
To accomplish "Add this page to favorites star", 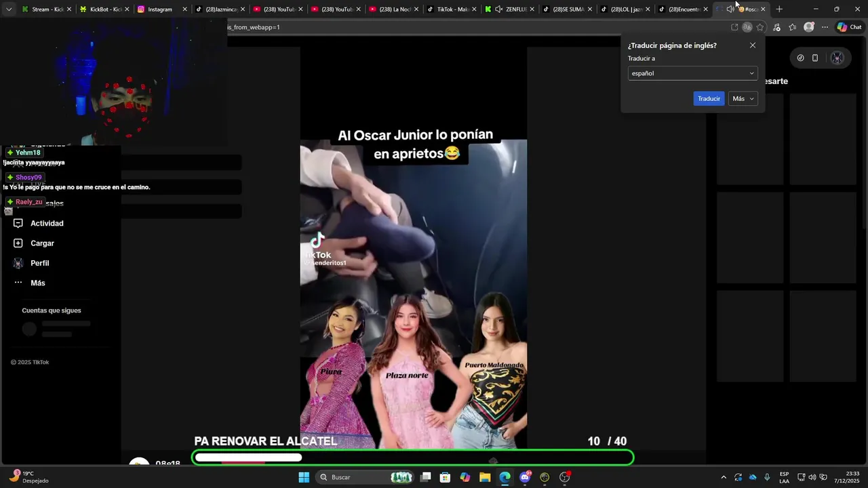I will pos(760,27).
